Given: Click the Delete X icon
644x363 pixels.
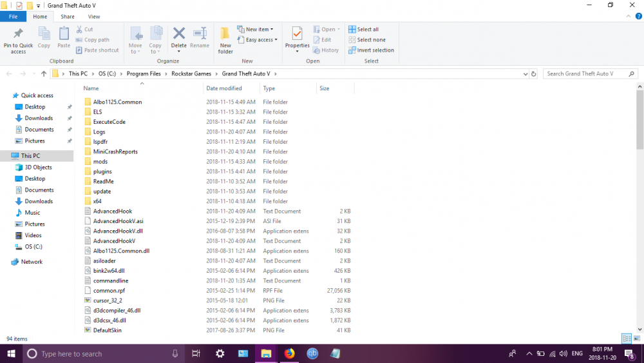Looking at the screenshot, I should 178,34.
